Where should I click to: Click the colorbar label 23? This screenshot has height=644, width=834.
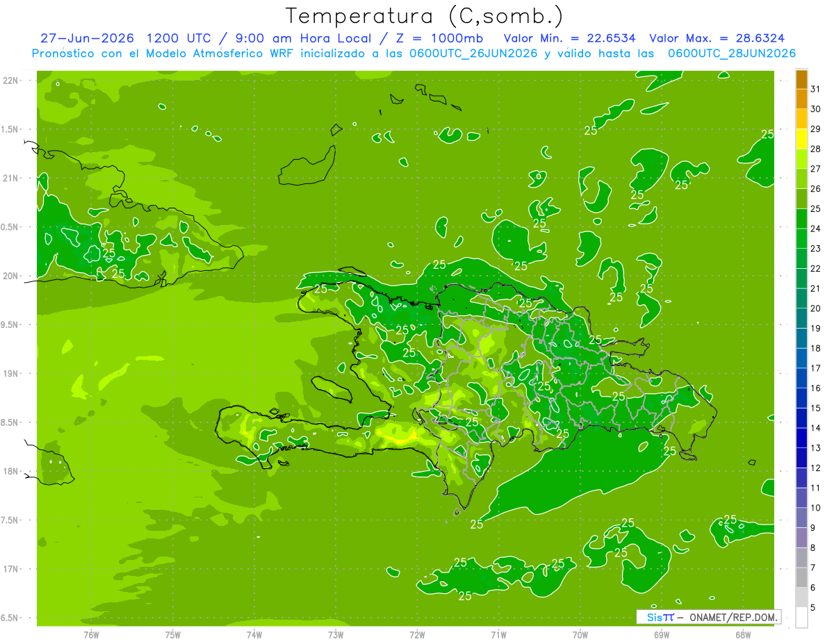[x=815, y=249]
